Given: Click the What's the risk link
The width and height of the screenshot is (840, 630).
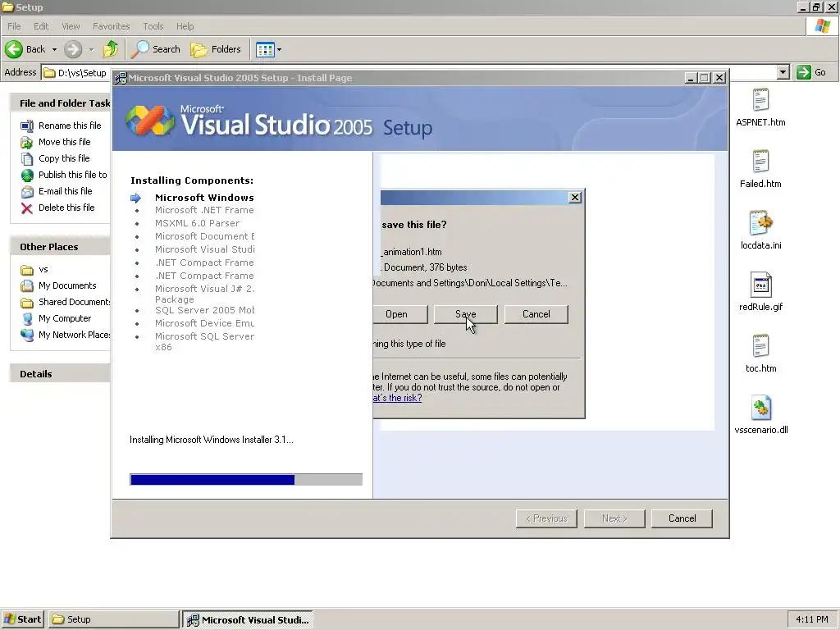Looking at the screenshot, I should (398, 398).
